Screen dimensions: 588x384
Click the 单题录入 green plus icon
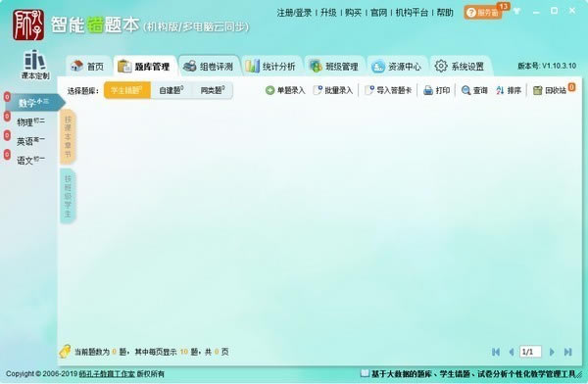pos(270,90)
